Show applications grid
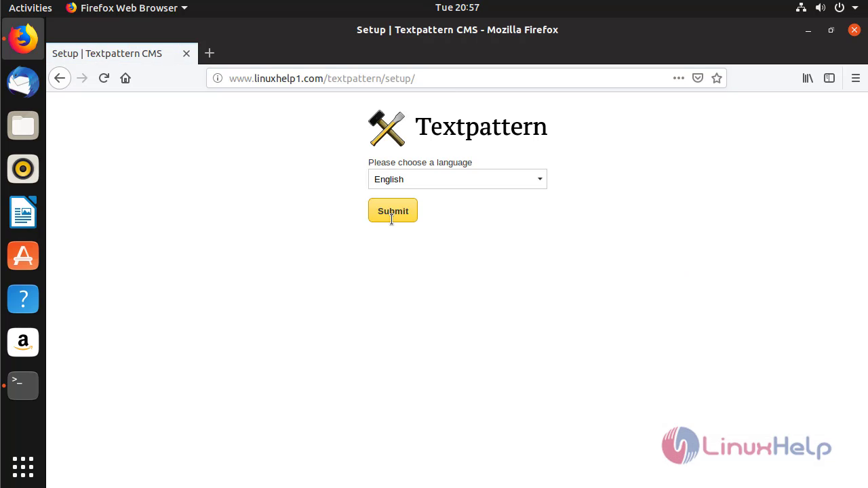Viewport: 868px width, 488px height. pos(23,467)
